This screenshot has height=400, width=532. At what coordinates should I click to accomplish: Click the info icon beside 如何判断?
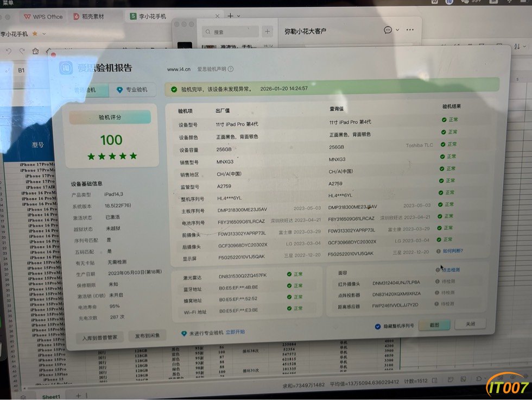tap(439, 251)
